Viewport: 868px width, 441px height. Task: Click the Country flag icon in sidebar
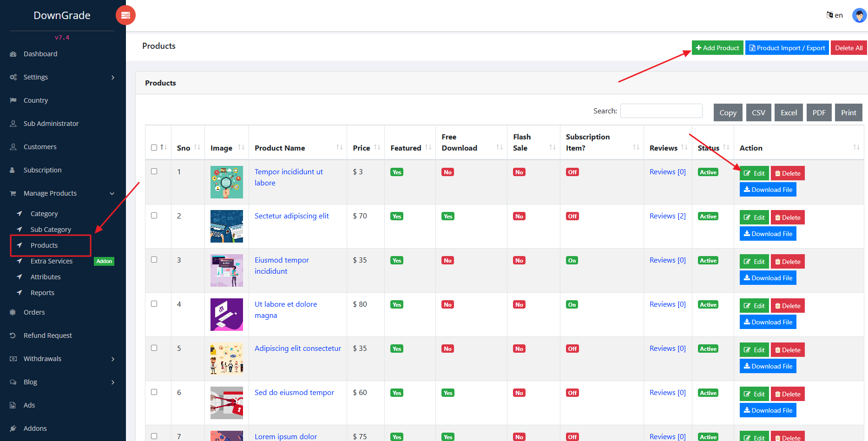(x=13, y=100)
